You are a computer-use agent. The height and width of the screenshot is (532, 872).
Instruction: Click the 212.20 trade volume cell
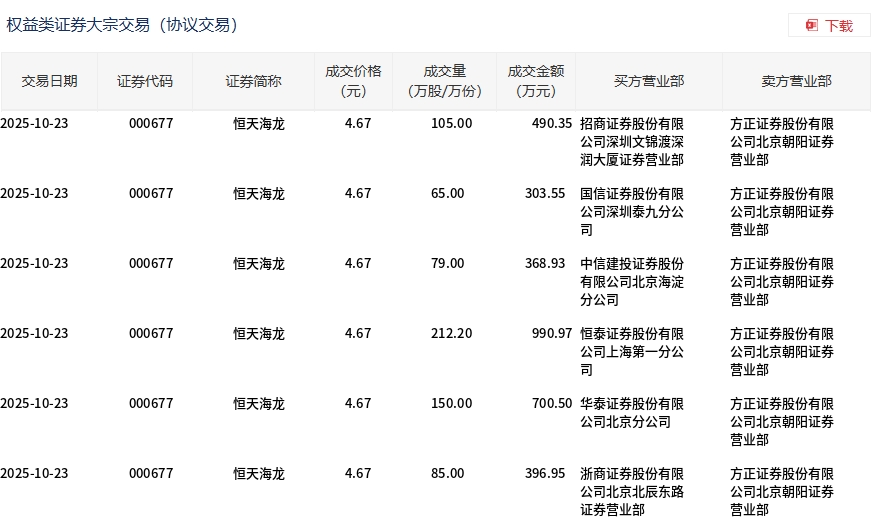451,334
